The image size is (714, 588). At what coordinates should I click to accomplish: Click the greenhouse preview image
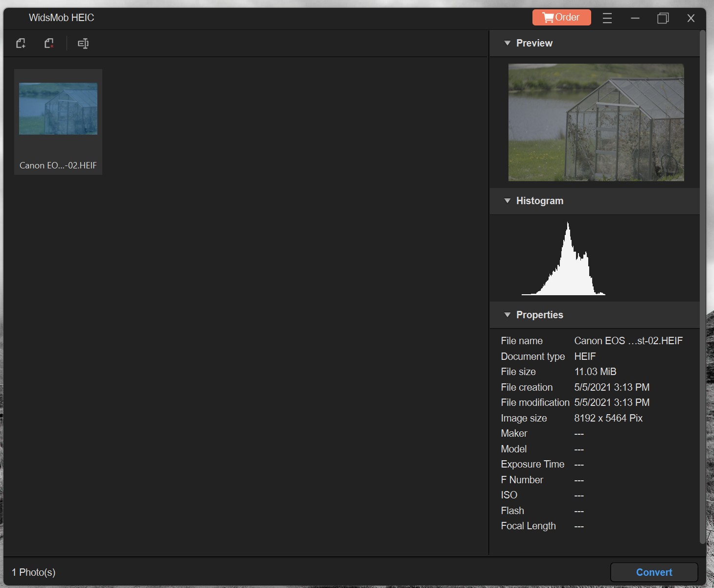(x=596, y=122)
